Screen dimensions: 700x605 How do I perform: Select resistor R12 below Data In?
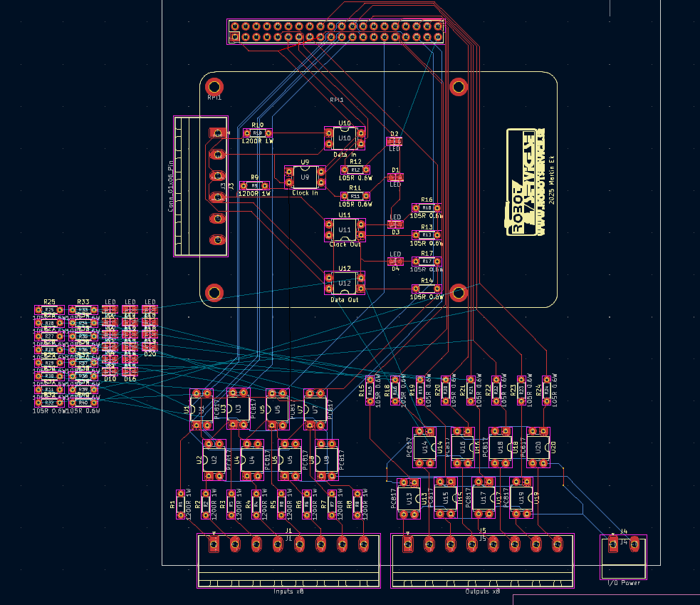point(355,170)
